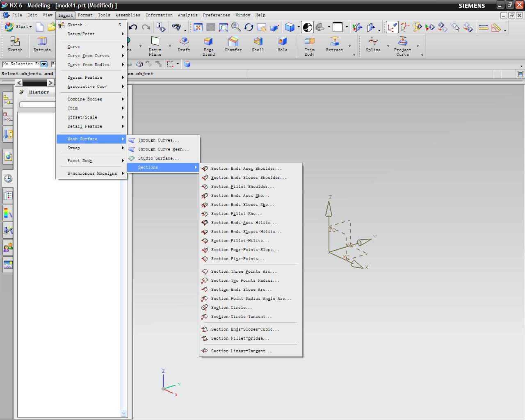This screenshot has width=525, height=420.
Task: Click the New file icon
Action: coord(40,27)
